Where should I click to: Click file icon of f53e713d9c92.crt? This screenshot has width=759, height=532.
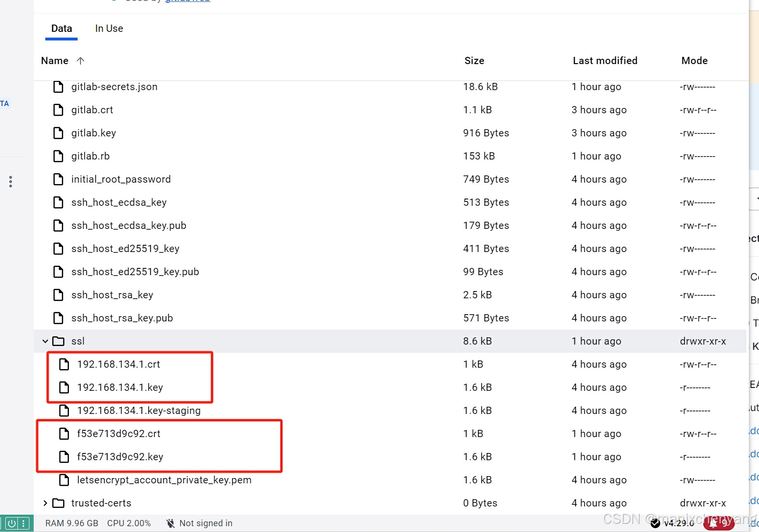pos(64,434)
